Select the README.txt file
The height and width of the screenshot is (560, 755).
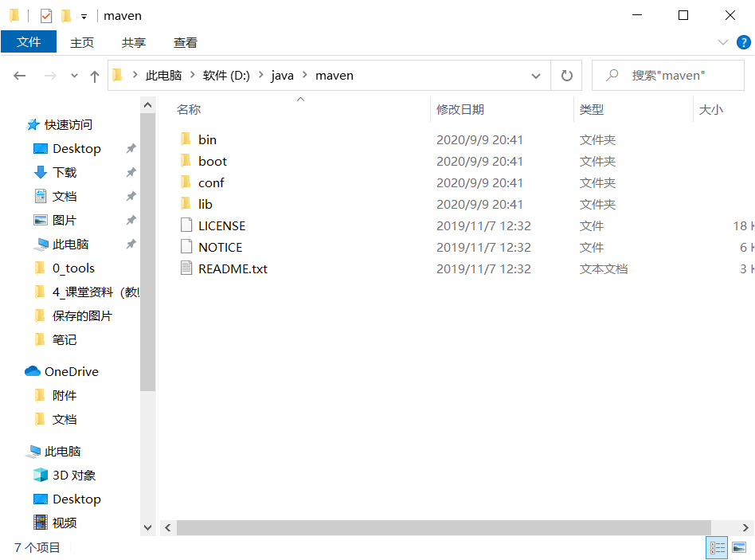click(233, 268)
